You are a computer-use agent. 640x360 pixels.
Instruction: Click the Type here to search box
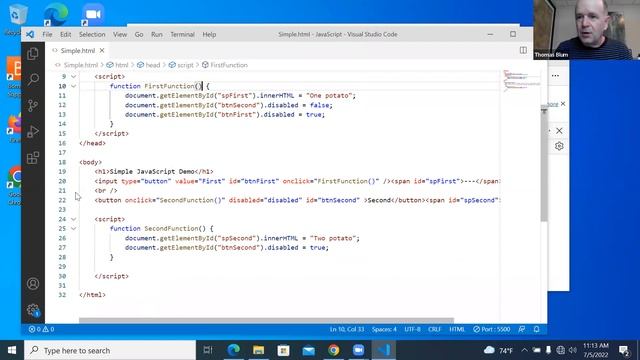point(110,350)
